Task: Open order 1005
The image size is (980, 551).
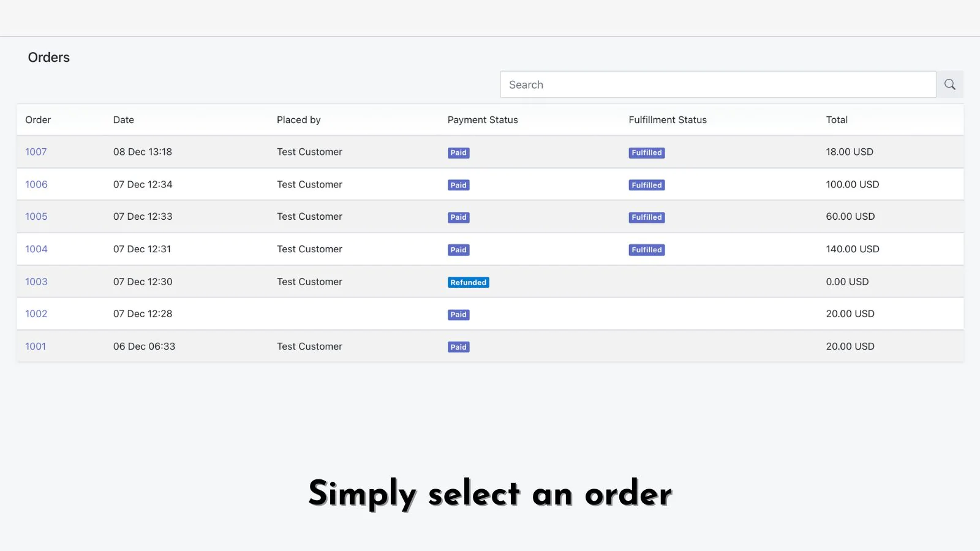Action: 36,217
